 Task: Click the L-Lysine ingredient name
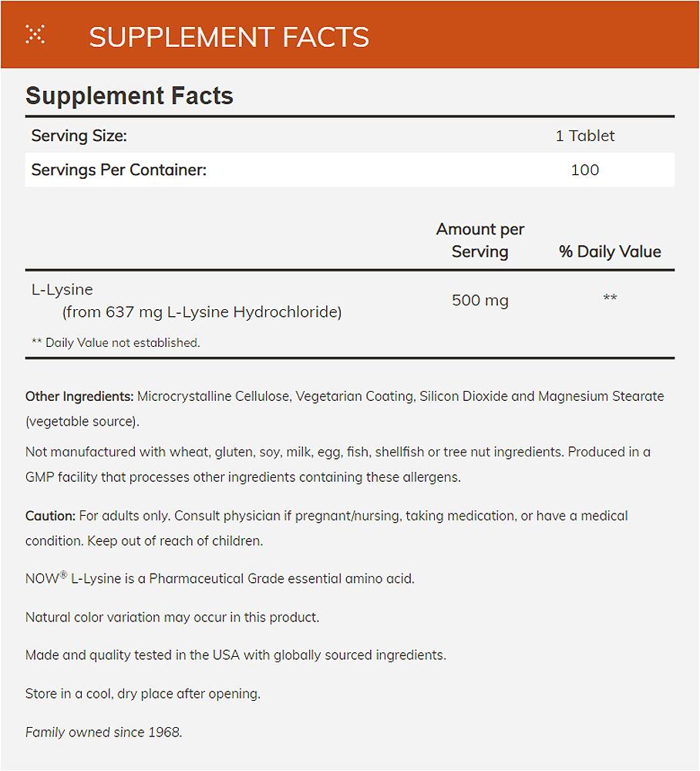(x=62, y=289)
